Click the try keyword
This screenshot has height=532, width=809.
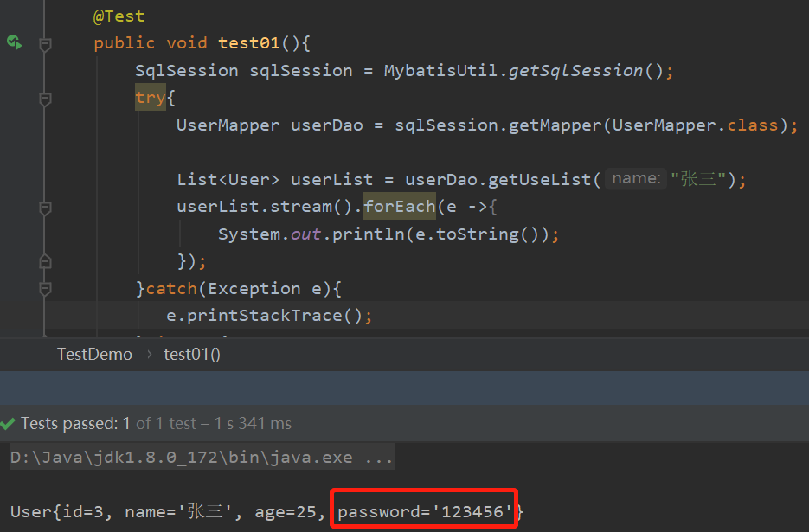pyautogui.click(x=151, y=97)
